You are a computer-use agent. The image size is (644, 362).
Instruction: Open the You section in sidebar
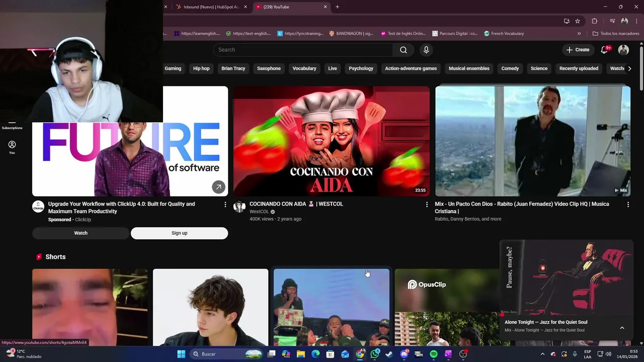pos(12,147)
